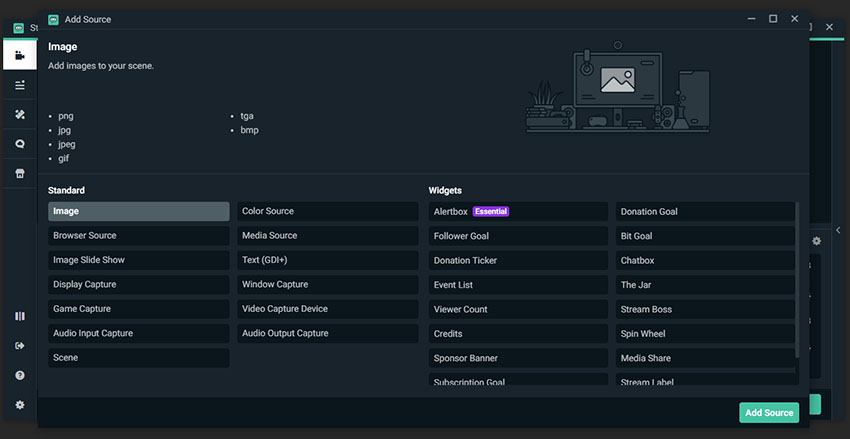Close the Add Source dialog
Screen dimensions: 850x439
pyautogui.click(x=795, y=19)
